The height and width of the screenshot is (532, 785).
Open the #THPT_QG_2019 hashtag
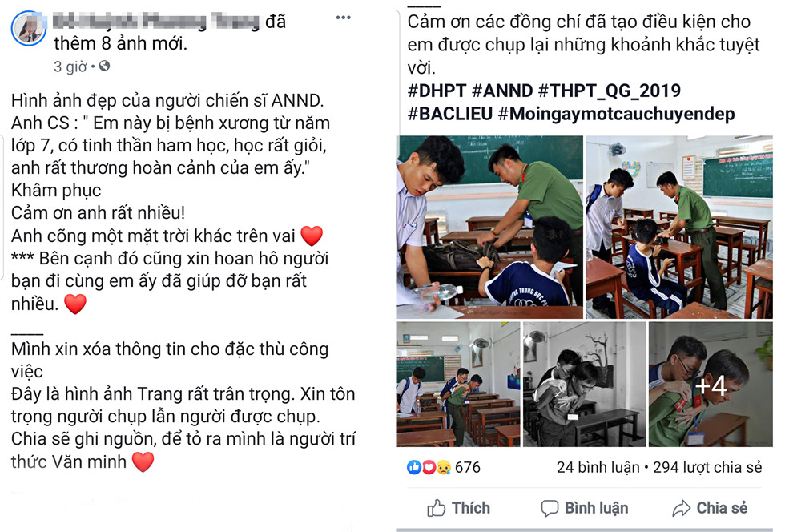click(610, 91)
